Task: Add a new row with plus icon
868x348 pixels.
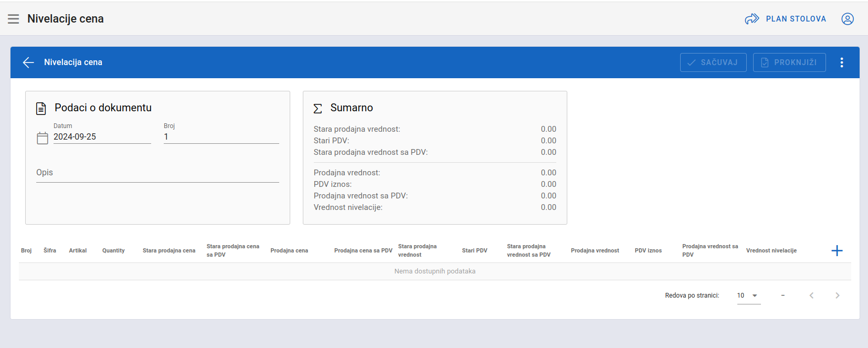Action: point(837,251)
